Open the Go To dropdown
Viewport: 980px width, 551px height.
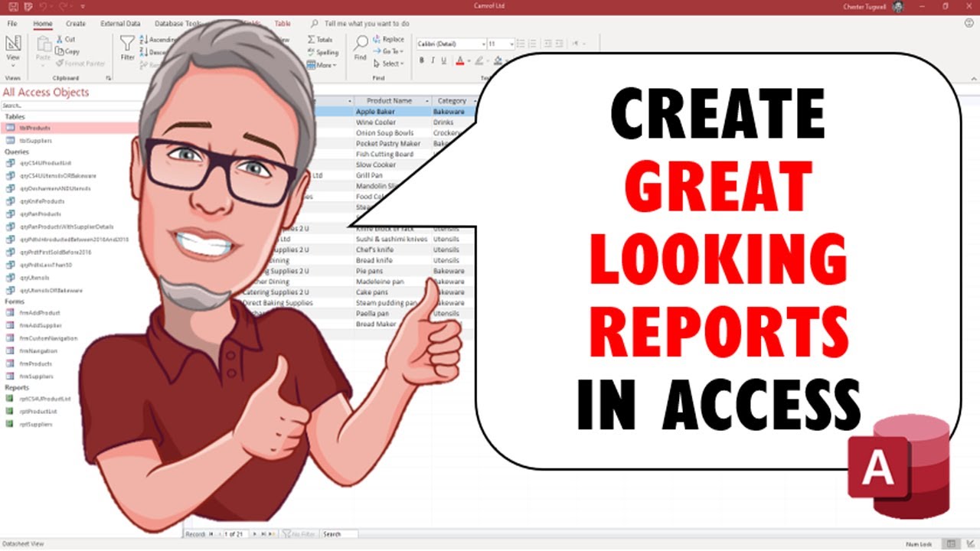point(388,51)
